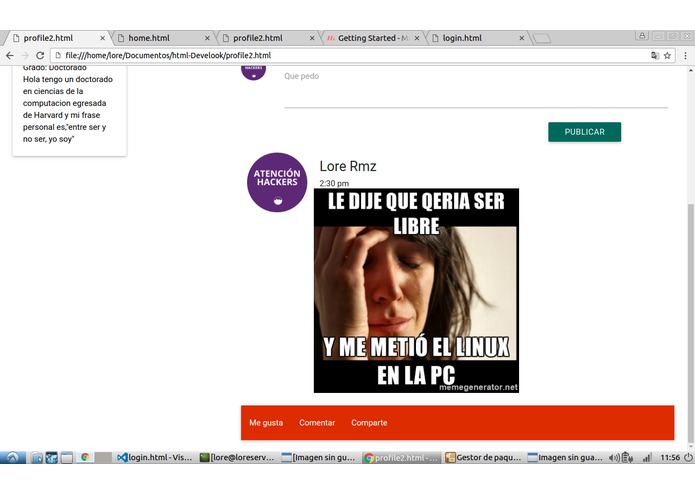The image size is (695, 494).
Task: Open the login.html Visual Studio Code taskbar item
Action: tap(155, 457)
